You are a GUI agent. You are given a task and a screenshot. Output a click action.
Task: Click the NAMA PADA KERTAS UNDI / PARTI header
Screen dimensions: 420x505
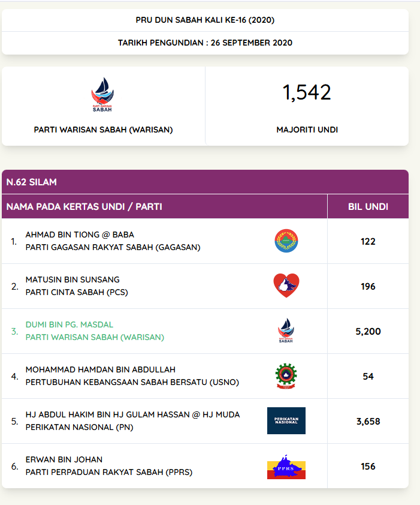pyautogui.click(x=84, y=207)
